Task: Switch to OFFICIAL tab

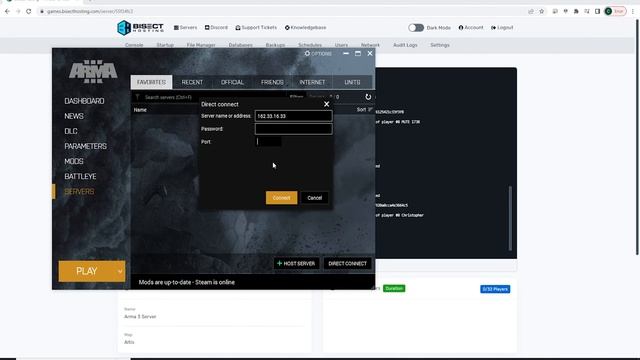Action: [232, 82]
